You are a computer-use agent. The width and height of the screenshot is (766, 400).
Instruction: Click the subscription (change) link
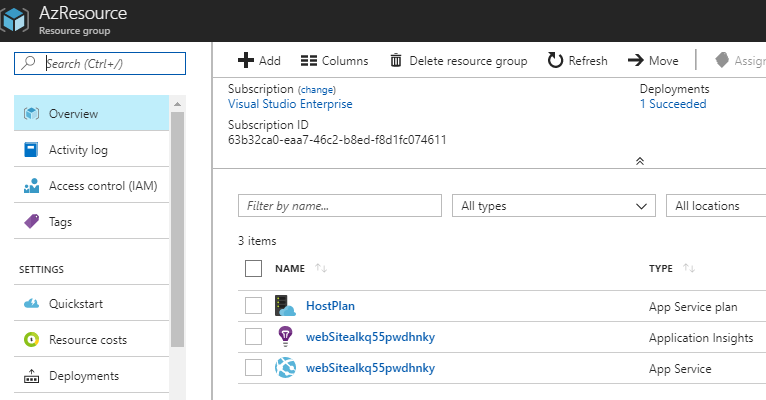tap(317, 90)
